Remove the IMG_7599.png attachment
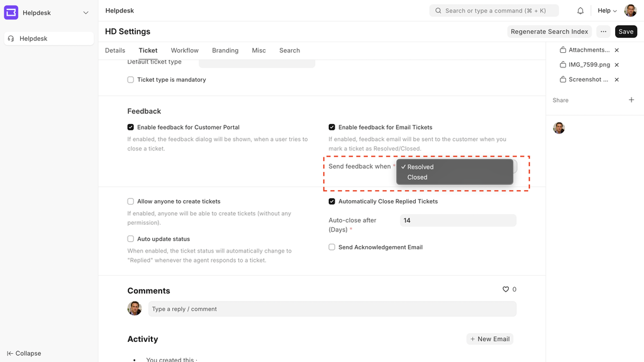 pyautogui.click(x=616, y=65)
